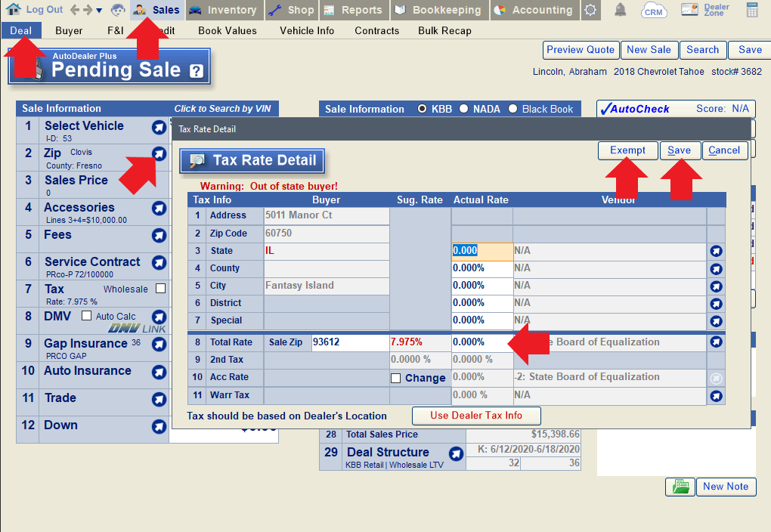Open Zip detail arrow icon
Screen dimensions: 771x532
[x=159, y=154]
